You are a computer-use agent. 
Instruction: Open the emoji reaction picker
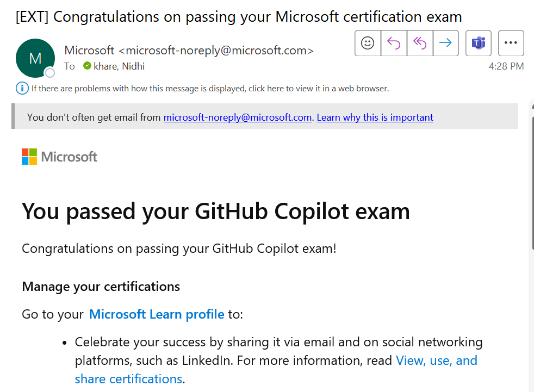(x=368, y=43)
